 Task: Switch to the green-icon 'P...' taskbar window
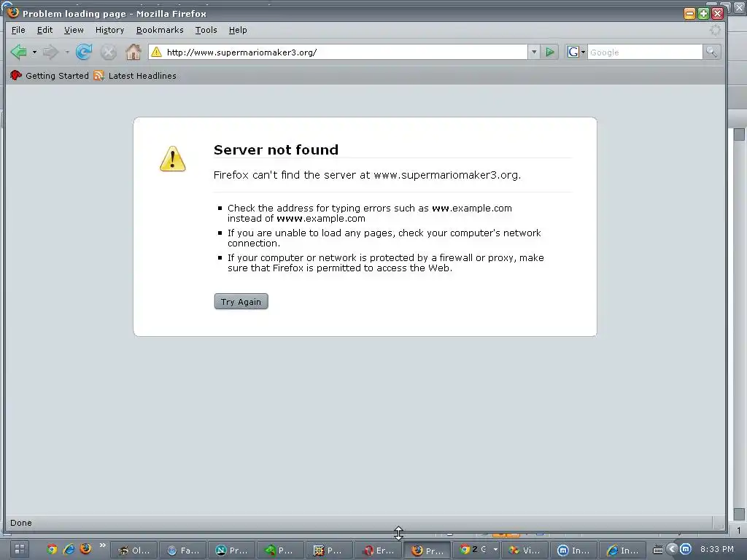click(x=281, y=550)
